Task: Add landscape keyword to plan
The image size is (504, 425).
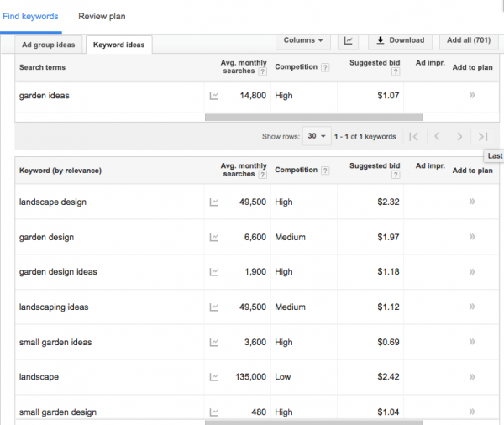Action: (472, 377)
